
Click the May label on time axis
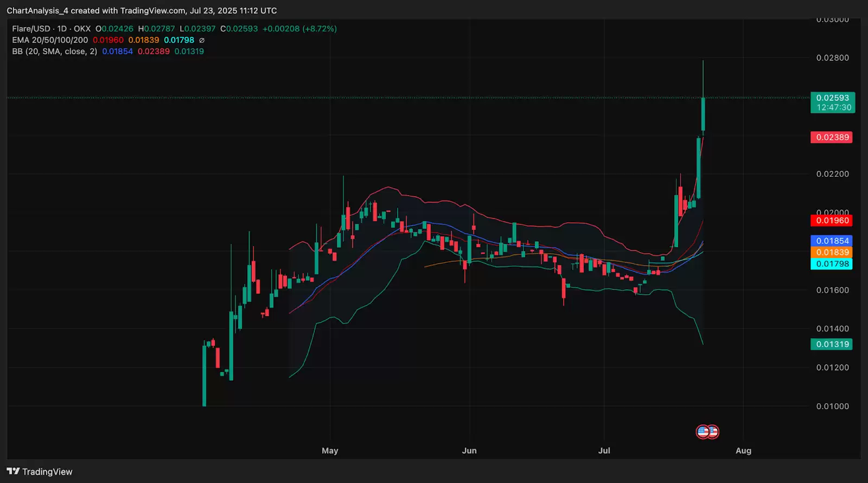(330, 450)
